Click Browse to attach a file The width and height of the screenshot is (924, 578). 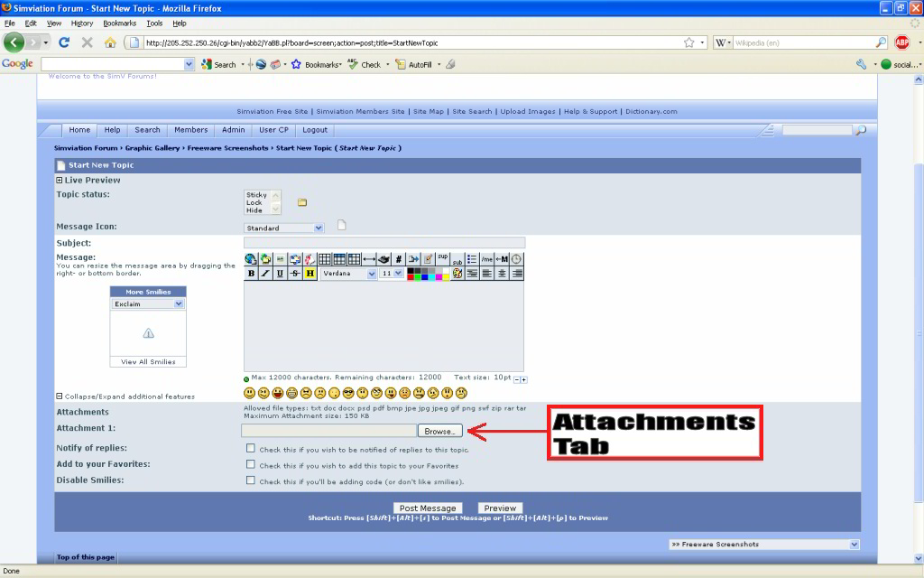[x=440, y=432]
